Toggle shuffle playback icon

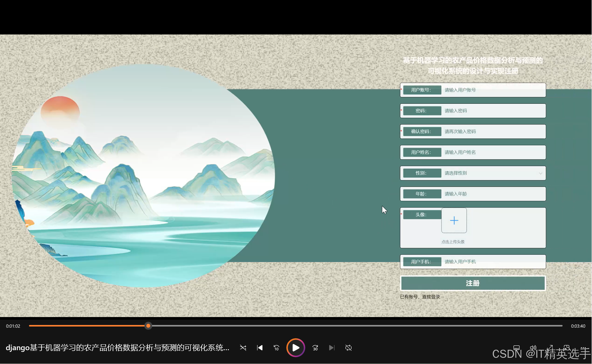[243, 348]
